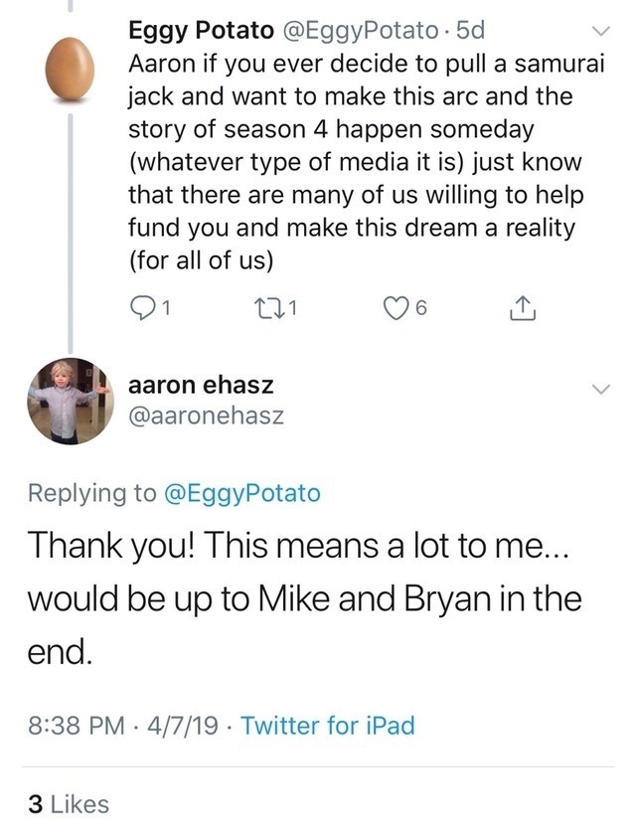Image resolution: width=636 pixels, height=840 pixels.
Task: Expand options chevron on aaron ehasz's tweet
Action: tap(600, 389)
